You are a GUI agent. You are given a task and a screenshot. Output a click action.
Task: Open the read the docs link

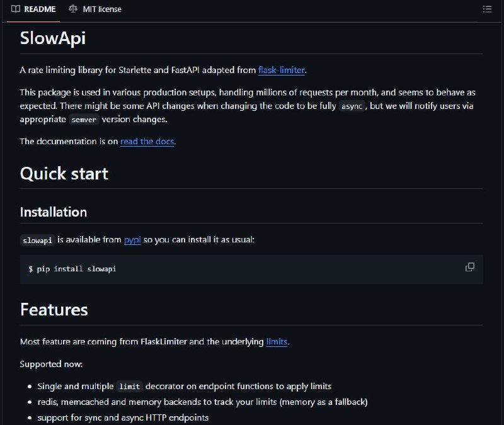pos(147,141)
